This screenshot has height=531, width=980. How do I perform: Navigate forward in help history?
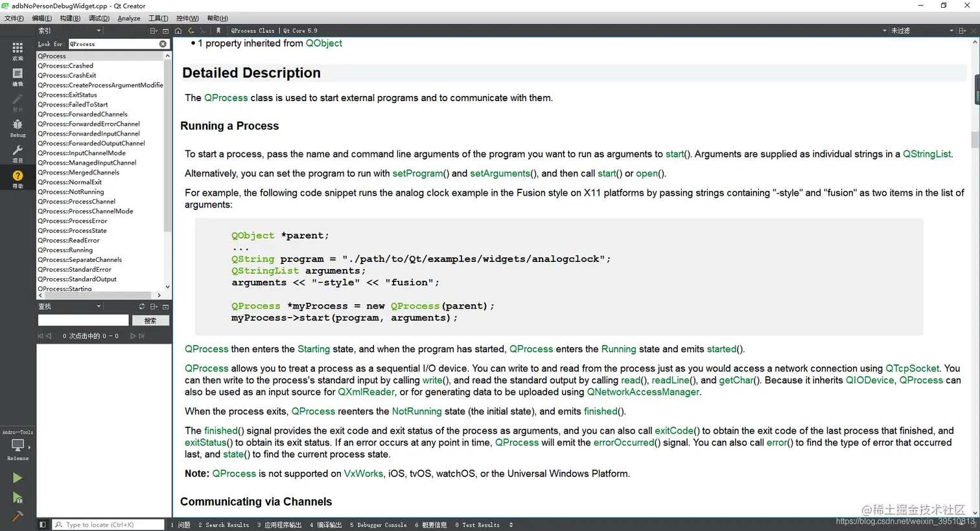pyautogui.click(x=203, y=30)
